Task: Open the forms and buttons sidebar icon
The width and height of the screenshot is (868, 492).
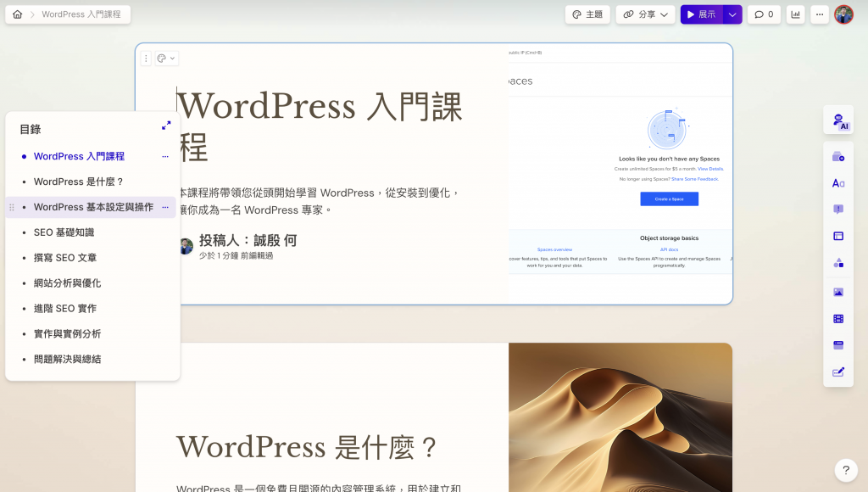Action: pos(838,372)
